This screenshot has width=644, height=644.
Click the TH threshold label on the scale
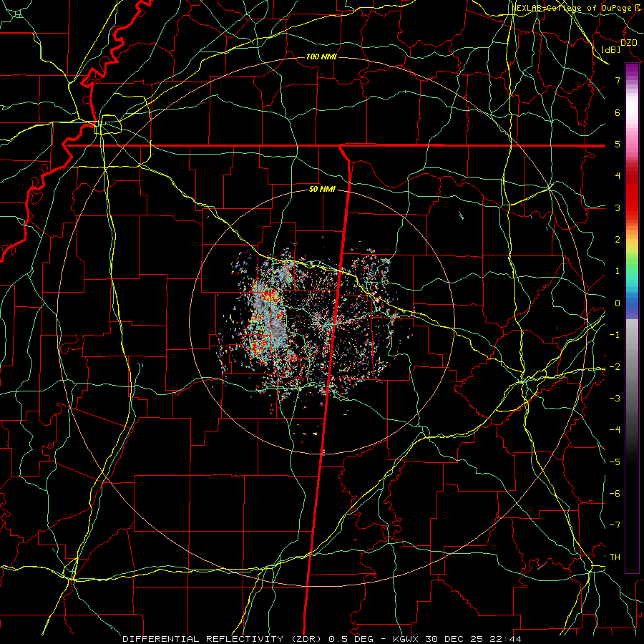coord(615,557)
